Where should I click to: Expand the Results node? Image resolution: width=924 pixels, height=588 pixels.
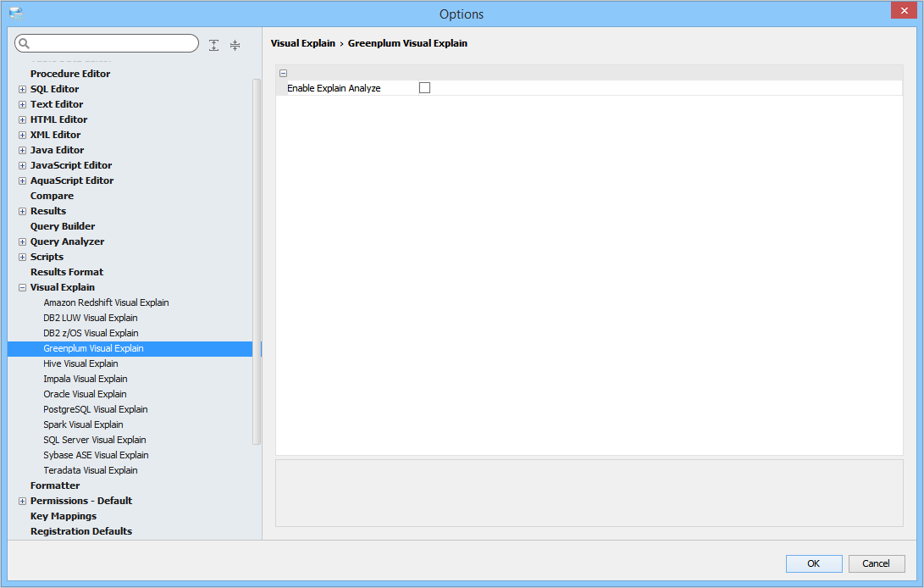[22, 211]
